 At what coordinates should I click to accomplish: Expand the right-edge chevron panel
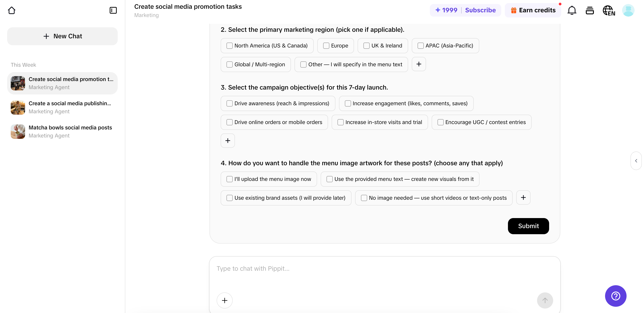pos(636,160)
